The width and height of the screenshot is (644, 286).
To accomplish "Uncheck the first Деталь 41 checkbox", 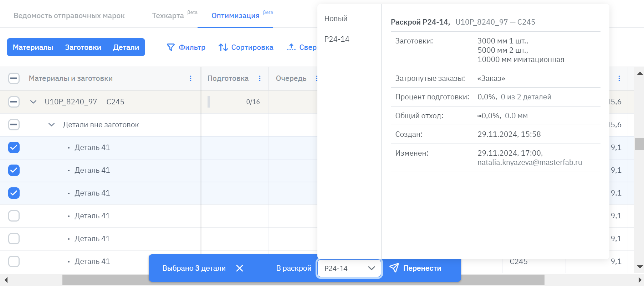I will pos(14,147).
